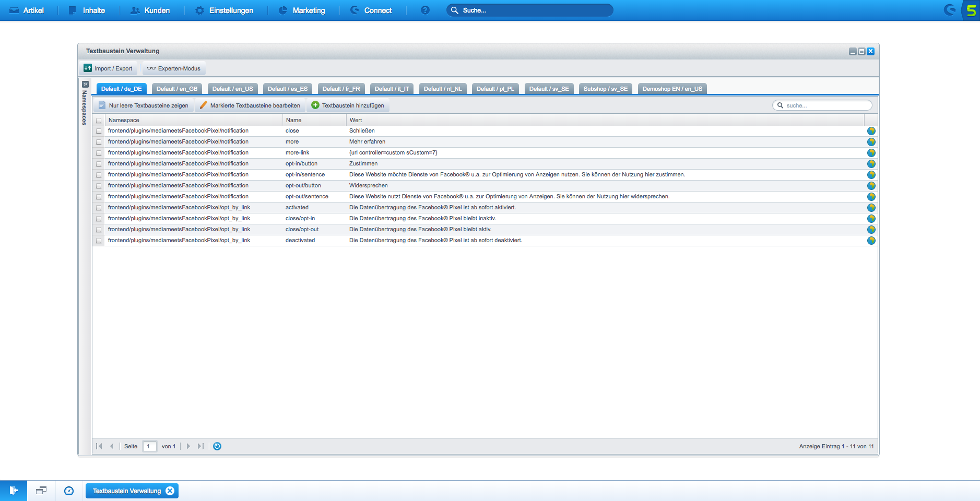Check the 'close' snippet row checkbox
This screenshot has width=980, height=501.
coord(99,131)
